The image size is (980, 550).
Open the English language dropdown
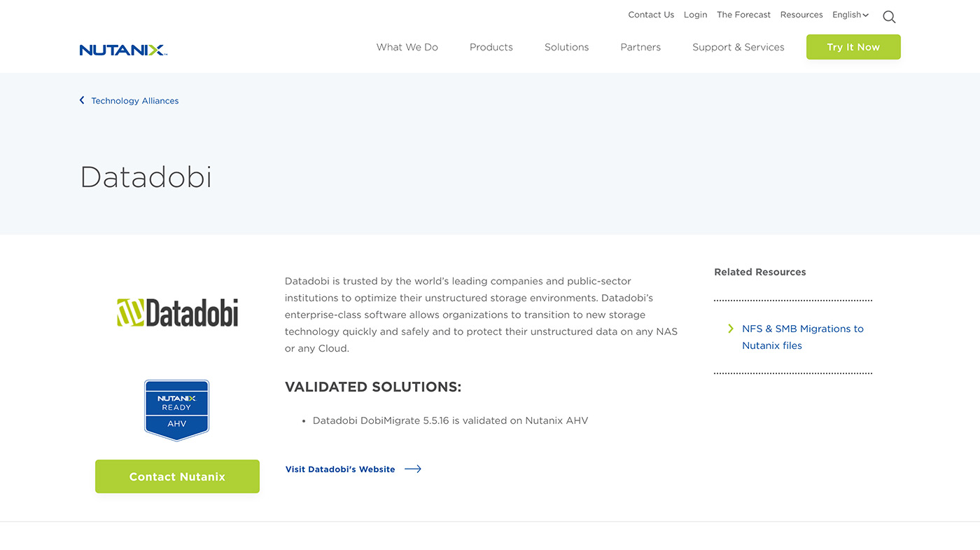[x=850, y=15]
